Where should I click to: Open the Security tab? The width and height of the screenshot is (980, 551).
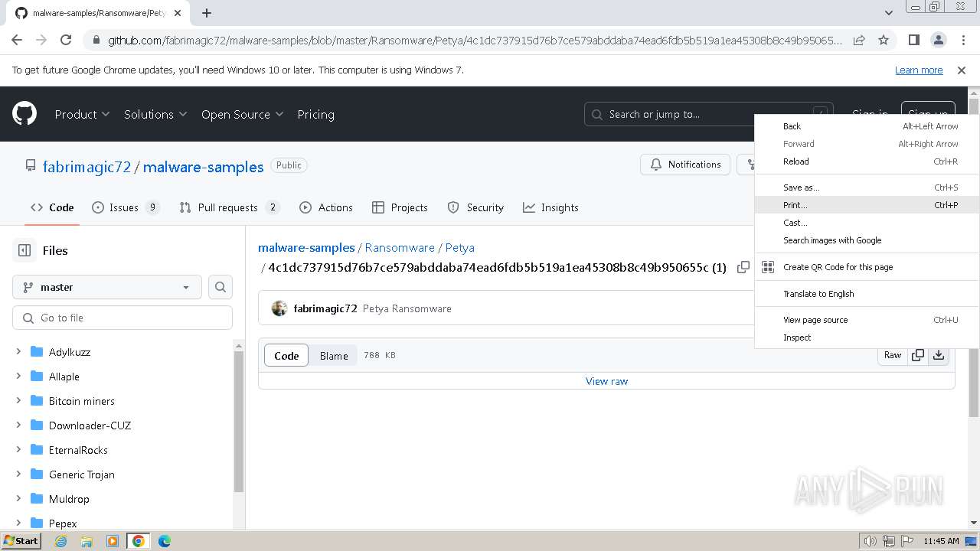pyautogui.click(x=475, y=207)
